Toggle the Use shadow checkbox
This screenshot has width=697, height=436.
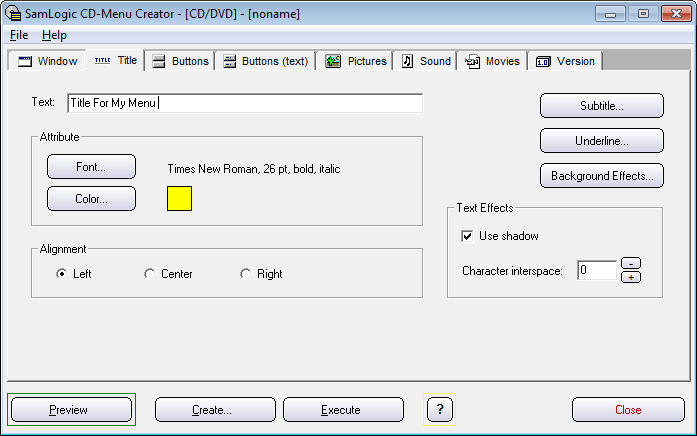pos(467,236)
